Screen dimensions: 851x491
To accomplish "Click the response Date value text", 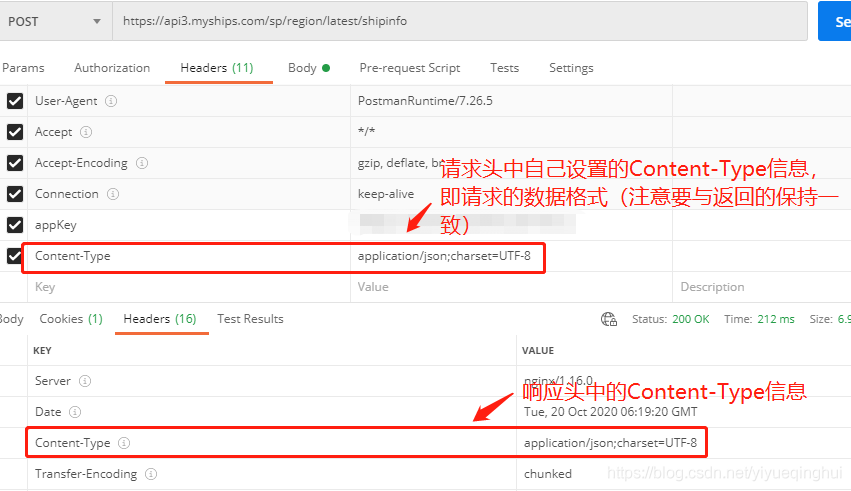I will (611, 412).
